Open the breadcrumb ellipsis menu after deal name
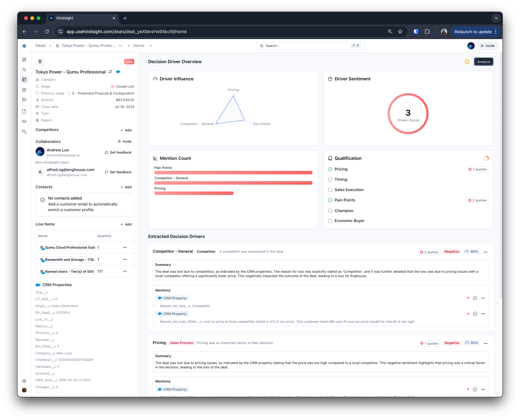The width and height of the screenshot is (520, 420). 120,46
